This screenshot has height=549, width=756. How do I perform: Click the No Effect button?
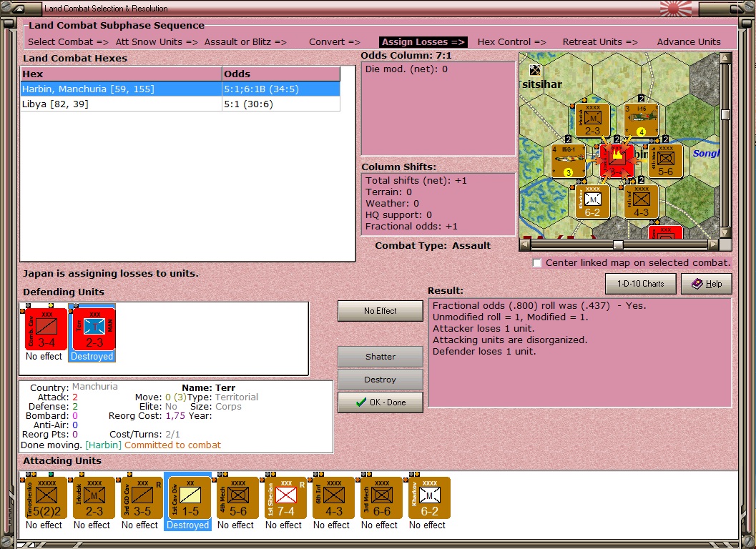click(381, 311)
